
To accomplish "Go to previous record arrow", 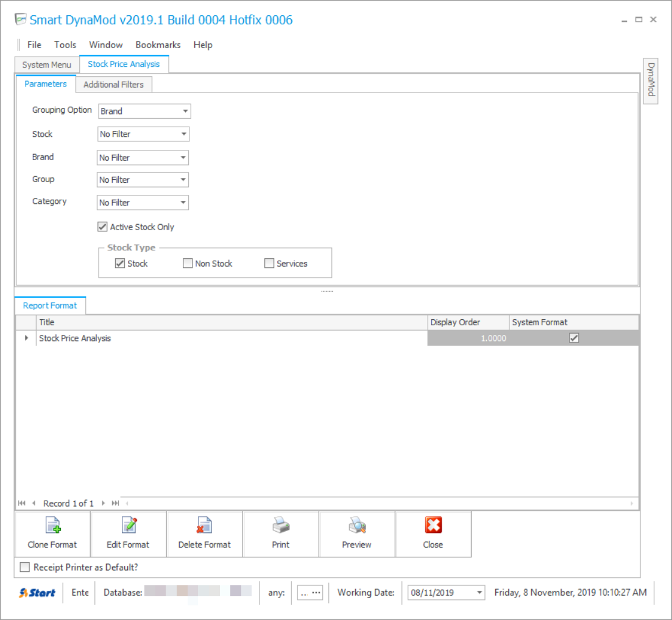I will click(x=34, y=503).
